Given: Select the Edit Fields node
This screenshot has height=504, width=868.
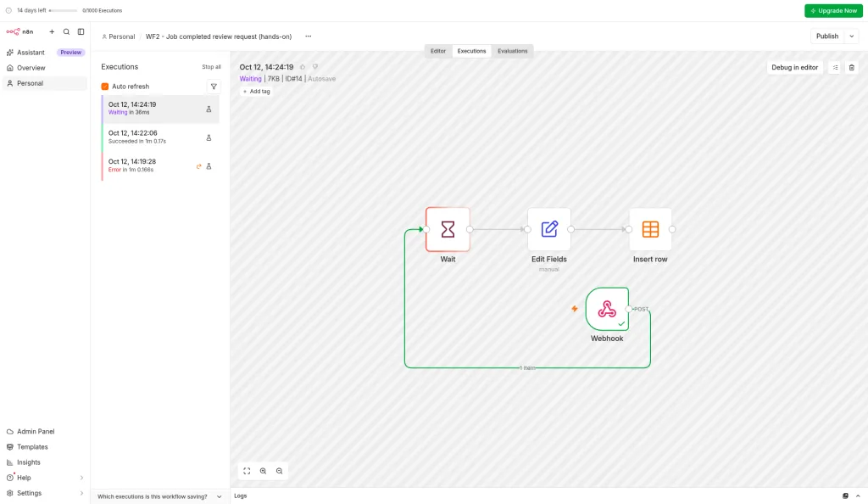Looking at the screenshot, I should (x=549, y=229).
